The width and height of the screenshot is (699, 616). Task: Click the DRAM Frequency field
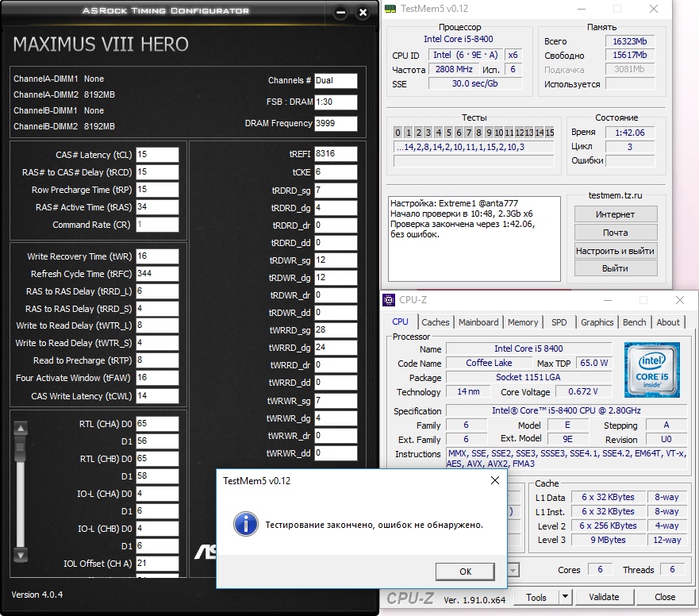(336, 123)
